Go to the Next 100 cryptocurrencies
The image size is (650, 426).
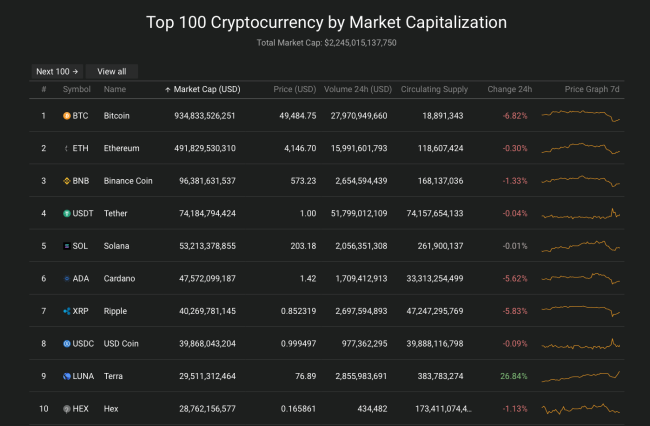(56, 71)
